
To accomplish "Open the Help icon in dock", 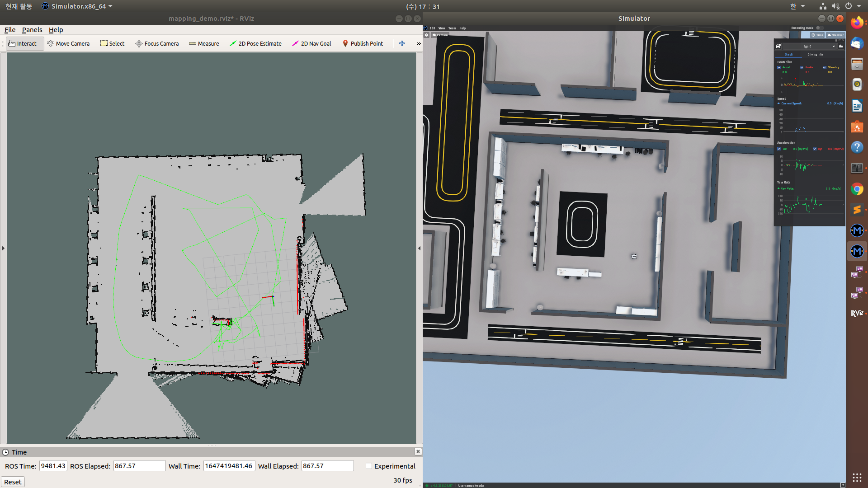I will coord(857,147).
